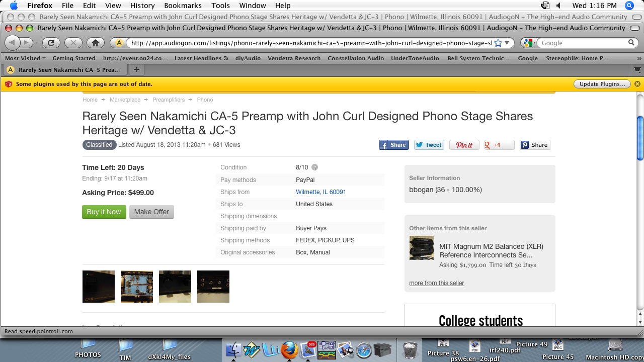Click the Update Plugins button

pyautogui.click(x=602, y=84)
